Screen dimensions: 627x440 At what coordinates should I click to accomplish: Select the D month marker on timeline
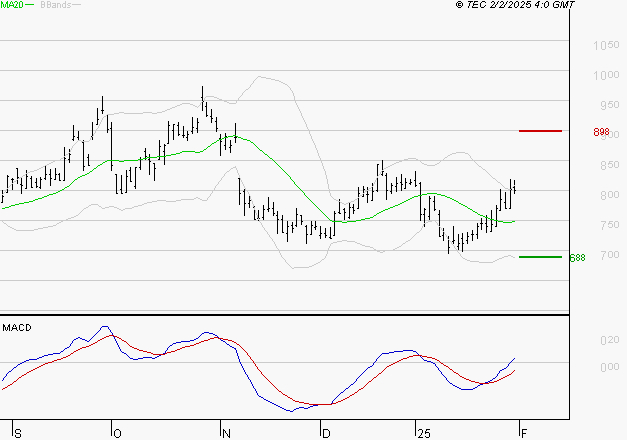coord(326,433)
